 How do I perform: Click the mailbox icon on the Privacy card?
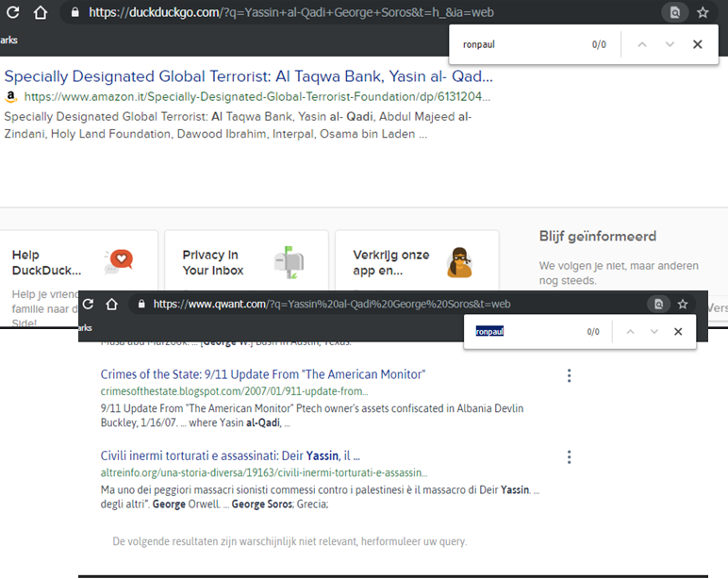click(x=290, y=262)
